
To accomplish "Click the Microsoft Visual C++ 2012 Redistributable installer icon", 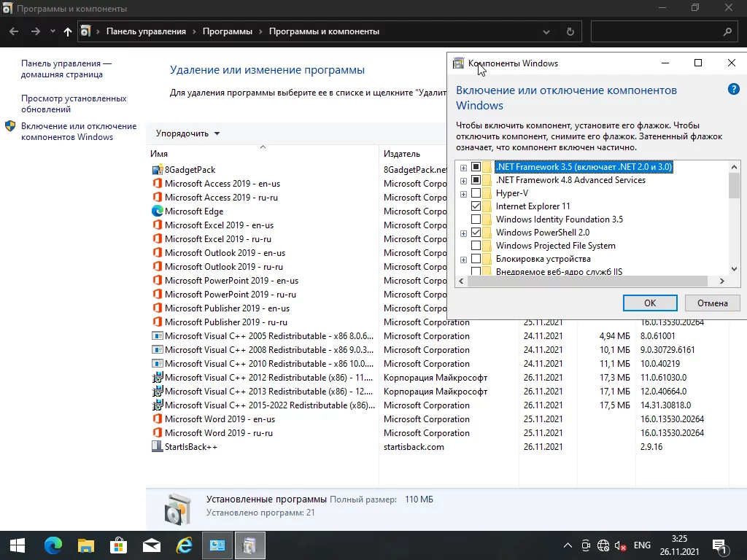I will pyautogui.click(x=158, y=378).
